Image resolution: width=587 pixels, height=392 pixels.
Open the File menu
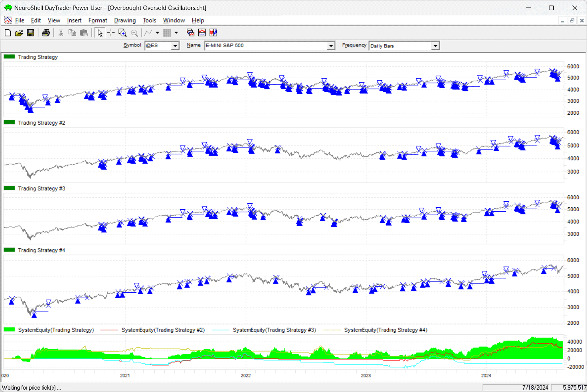19,21
